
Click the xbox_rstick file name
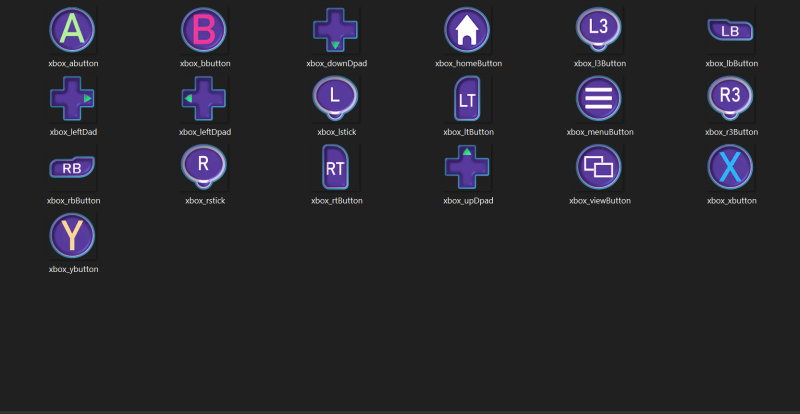[x=205, y=201]
